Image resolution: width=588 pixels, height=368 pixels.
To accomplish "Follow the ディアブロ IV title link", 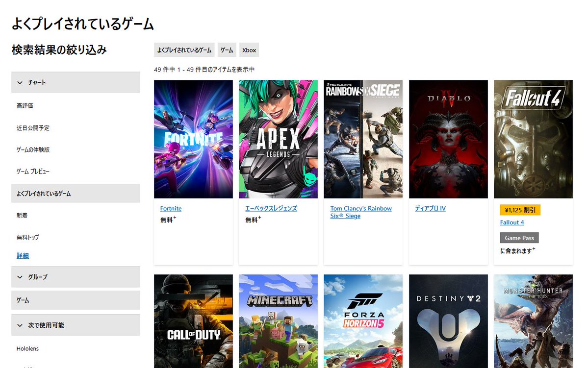I will click(x=430, y=208).
